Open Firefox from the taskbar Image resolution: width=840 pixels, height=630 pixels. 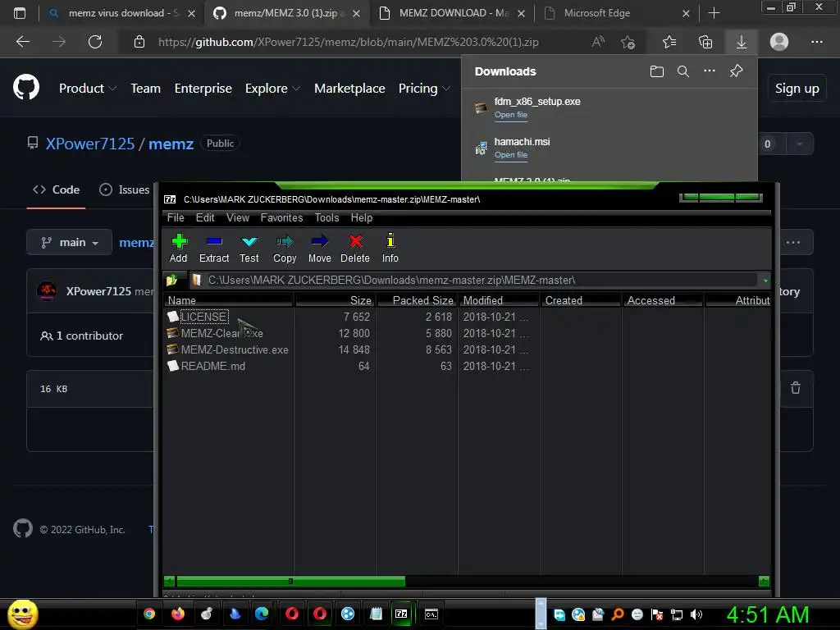[178, 614]
